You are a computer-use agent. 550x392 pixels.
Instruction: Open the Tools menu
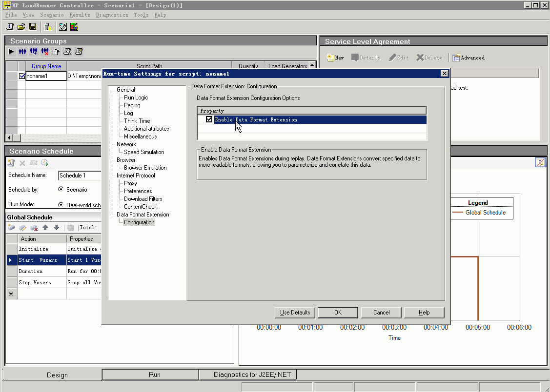pos(141,15)
